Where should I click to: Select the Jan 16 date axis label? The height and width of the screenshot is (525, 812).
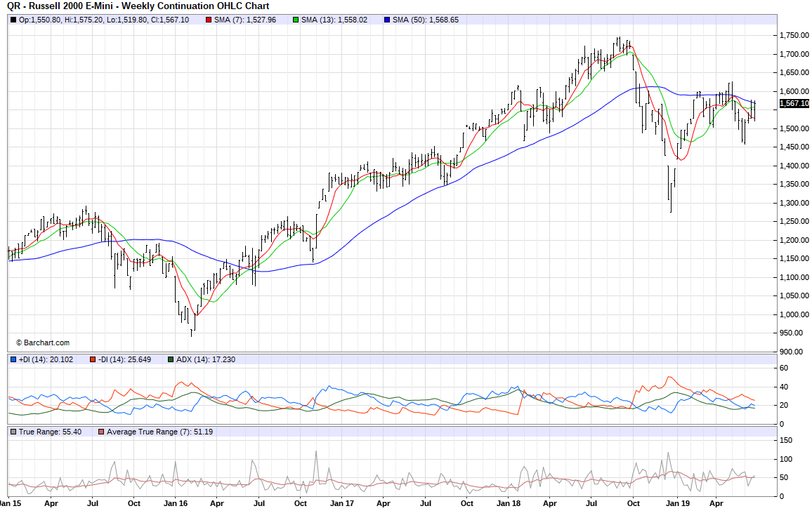(176, 503)
